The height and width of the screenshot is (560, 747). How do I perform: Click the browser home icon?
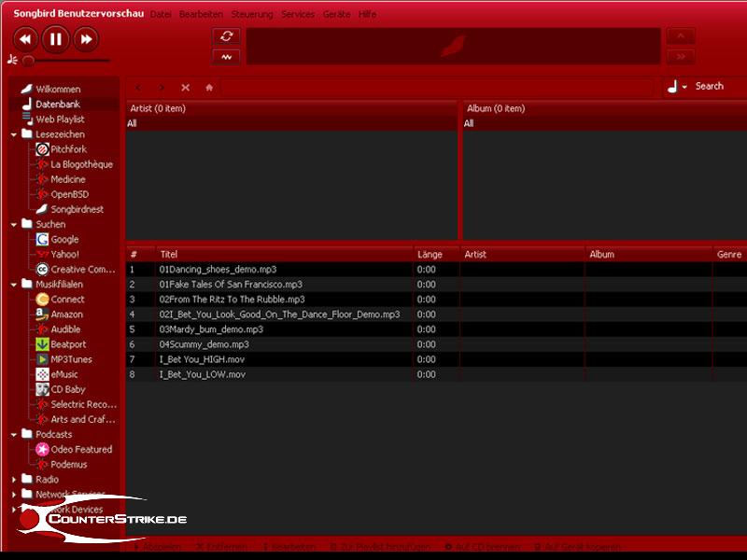(209, 88)
